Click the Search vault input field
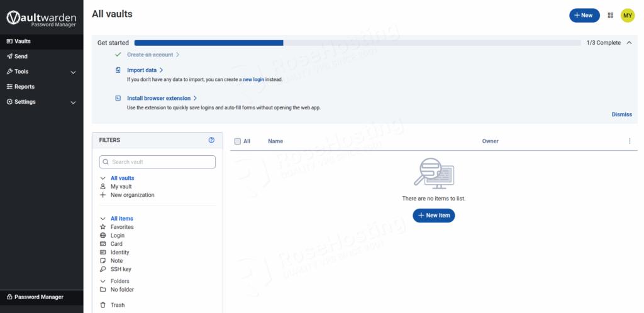Image resolution: width=644 pixels, height=313 pixels. [x=157, y=162]
